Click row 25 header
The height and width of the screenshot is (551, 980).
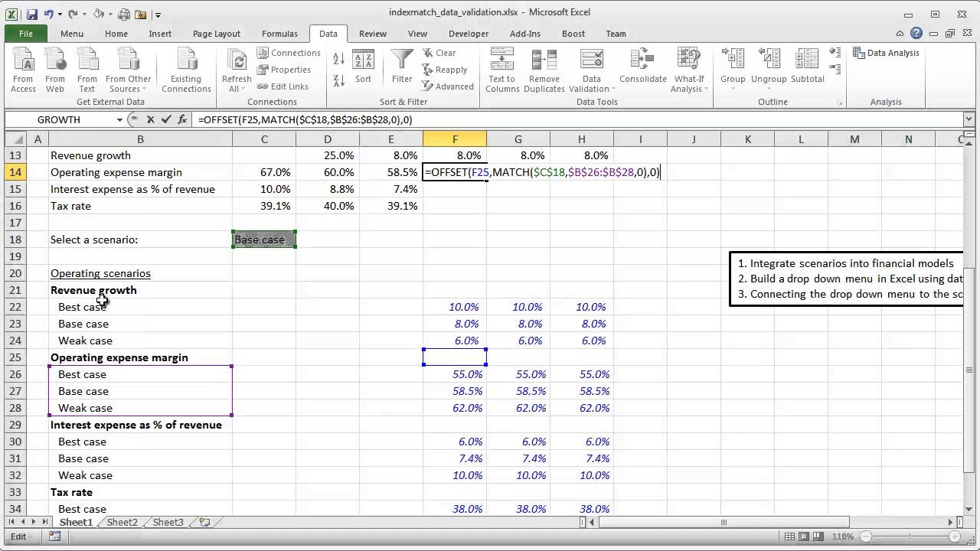(x=16, y=357)
